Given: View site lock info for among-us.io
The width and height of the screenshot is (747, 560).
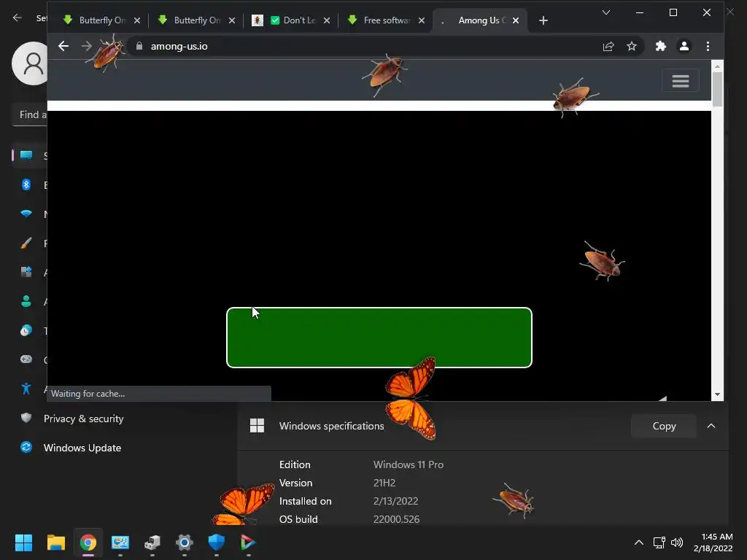Looking at the screenshot, I should (139, 46).
